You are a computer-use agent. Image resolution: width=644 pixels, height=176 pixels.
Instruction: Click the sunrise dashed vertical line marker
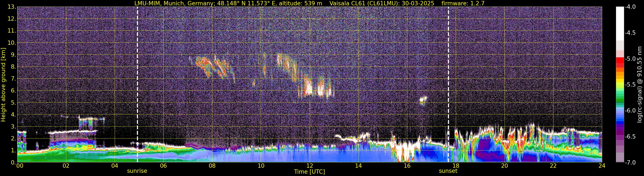click(x=137, y=85)
